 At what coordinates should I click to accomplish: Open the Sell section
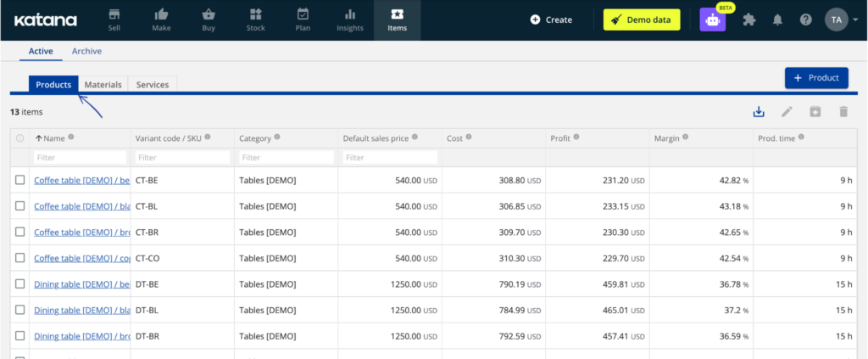(x=114, y=20)
